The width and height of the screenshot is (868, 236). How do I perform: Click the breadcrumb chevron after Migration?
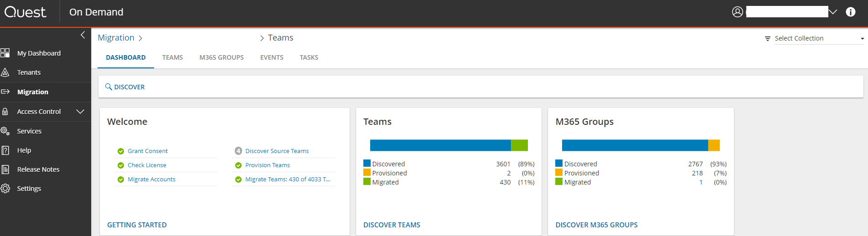[140, 38]
